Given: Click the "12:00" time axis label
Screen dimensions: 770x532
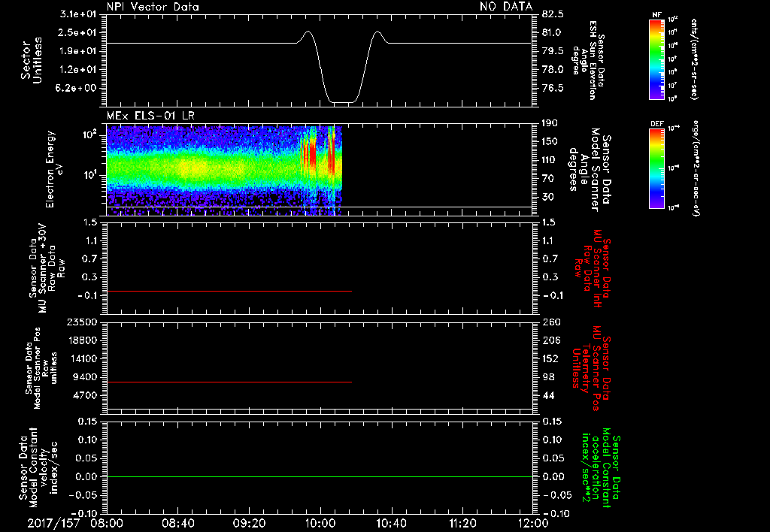Looking at the screenshot, I should click(x=534, y=523).
